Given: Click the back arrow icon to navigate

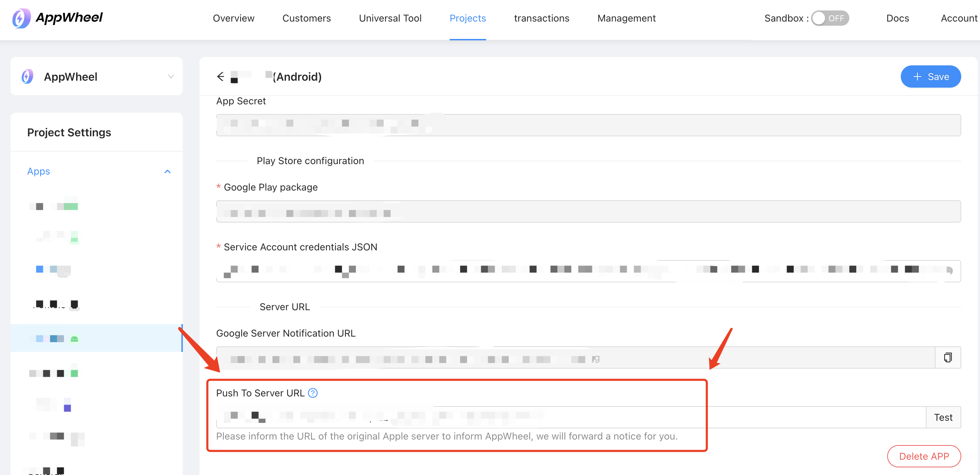Looking at the screenshot, I should click(x=221, y=76).
